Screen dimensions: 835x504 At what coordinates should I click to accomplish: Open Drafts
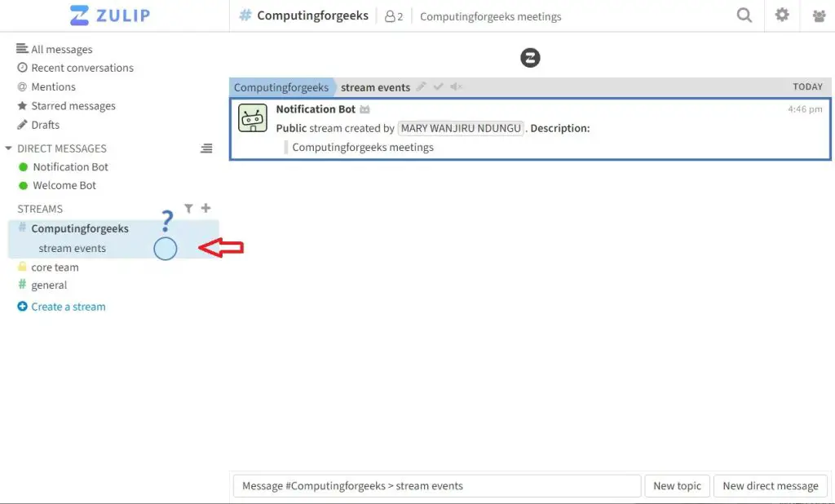46,125
